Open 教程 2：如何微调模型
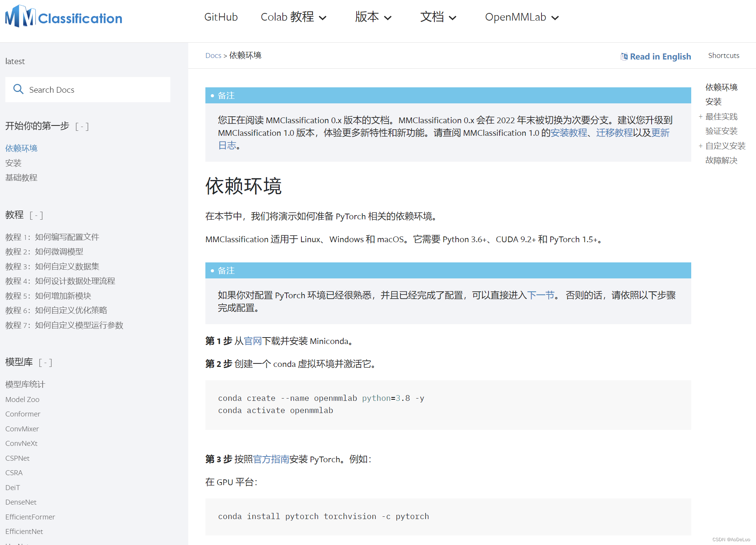756x545 pixels. (44, 251)
